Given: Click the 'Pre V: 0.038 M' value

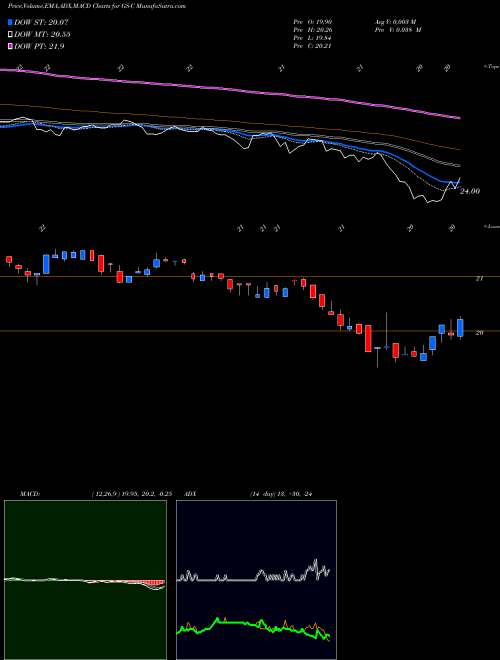Looking at the screenshot, I should point(398,30).
